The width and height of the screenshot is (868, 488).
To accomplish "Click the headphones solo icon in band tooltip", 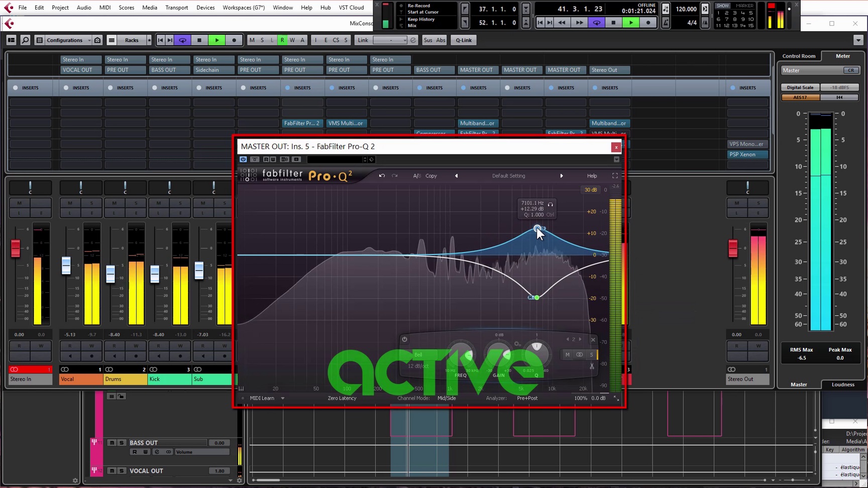I will click(551, 204).
